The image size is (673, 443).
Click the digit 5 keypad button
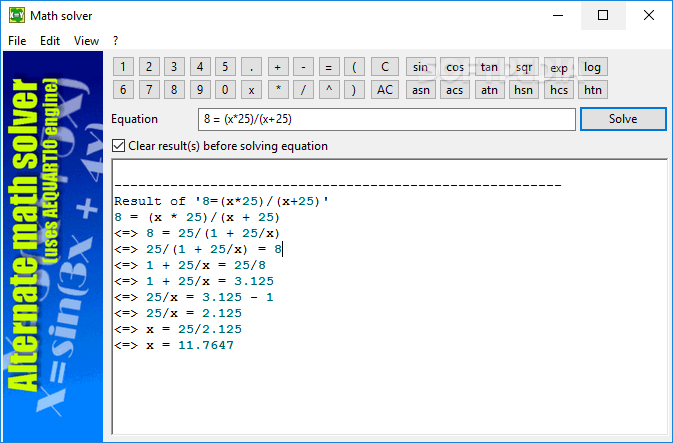click(x=225, y=67)
